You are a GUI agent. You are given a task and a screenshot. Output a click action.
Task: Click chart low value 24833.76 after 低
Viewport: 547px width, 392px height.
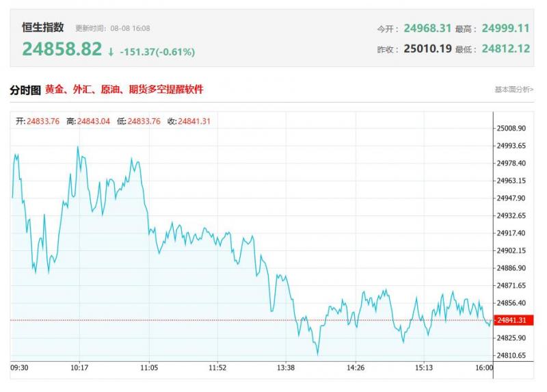(144, 122)
